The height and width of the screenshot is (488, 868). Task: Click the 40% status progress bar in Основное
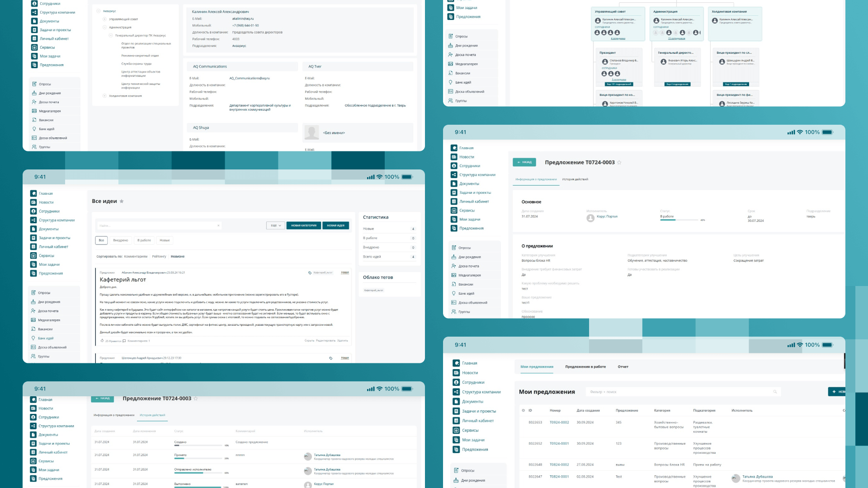tap(679, 220)
